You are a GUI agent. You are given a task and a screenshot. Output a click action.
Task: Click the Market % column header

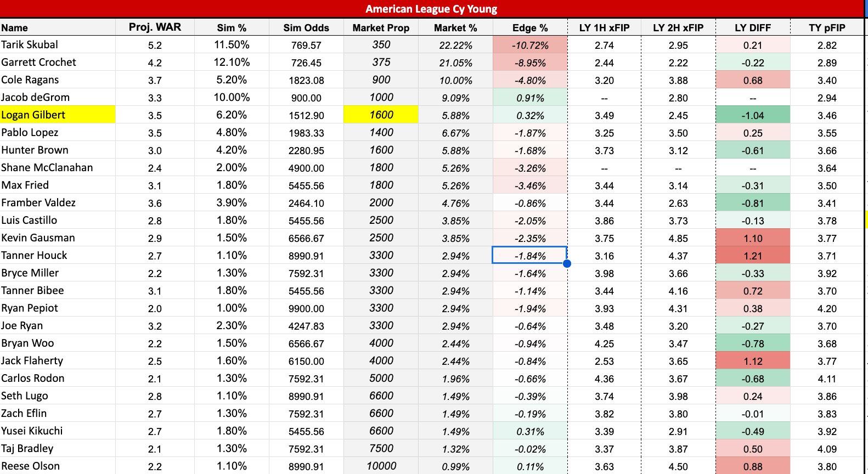tap(455, 27)
